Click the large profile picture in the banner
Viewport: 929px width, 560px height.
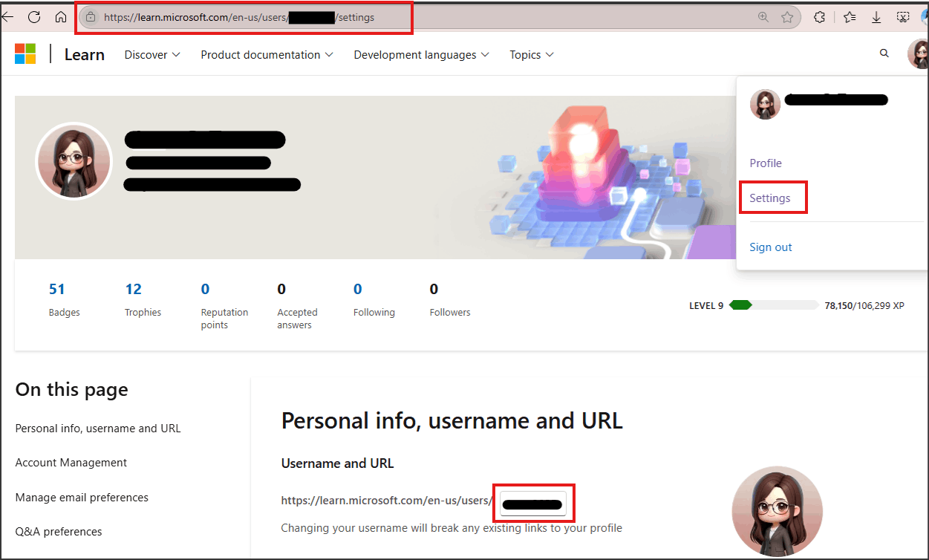pyautogui.click(x=74, y=161)
